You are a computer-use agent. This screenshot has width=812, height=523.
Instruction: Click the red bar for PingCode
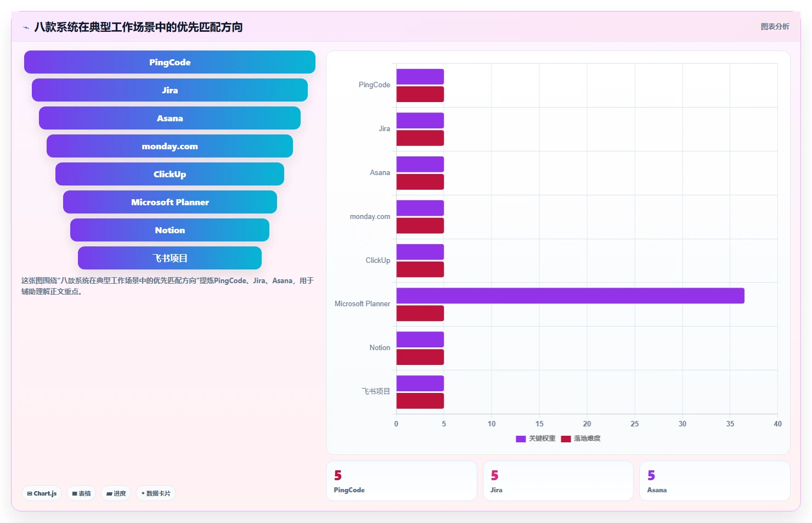tap(420, 94)
